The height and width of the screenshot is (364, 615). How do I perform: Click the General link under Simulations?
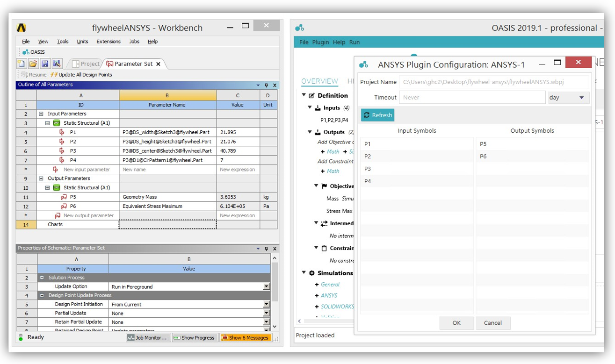pos(330,284)
